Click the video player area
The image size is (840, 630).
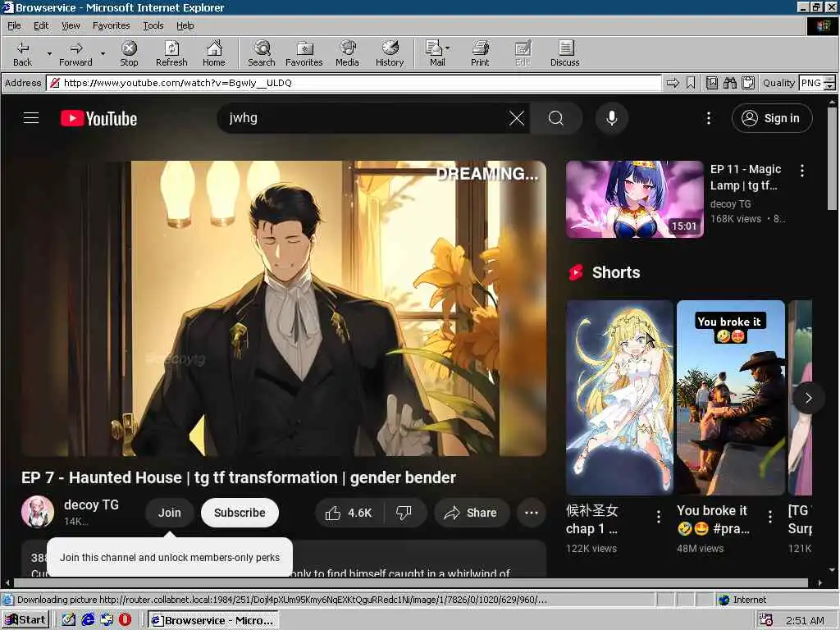pos(284,308)
